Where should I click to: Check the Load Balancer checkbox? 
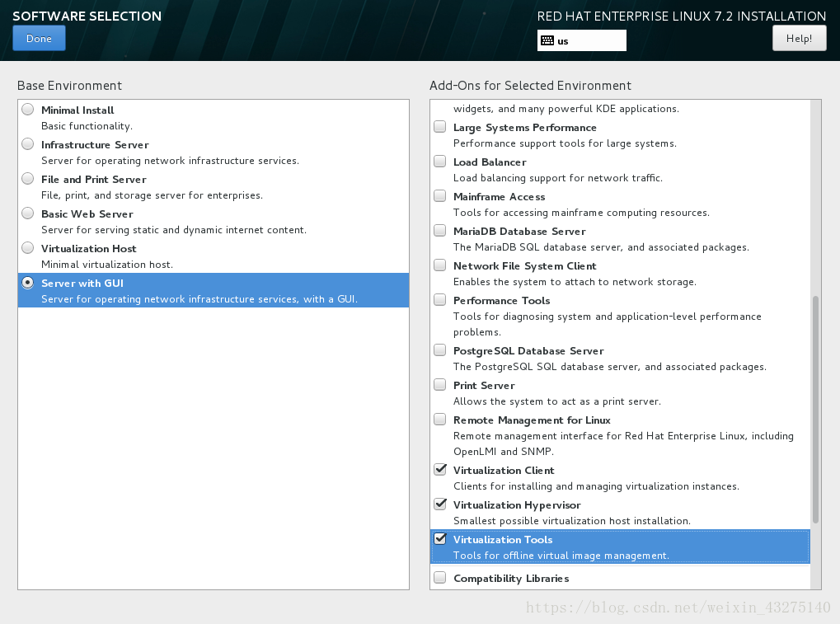point(440,162)
